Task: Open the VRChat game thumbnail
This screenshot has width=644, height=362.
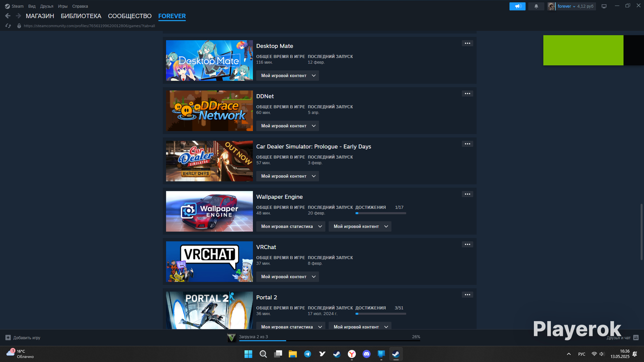Action: coord(209,262)
